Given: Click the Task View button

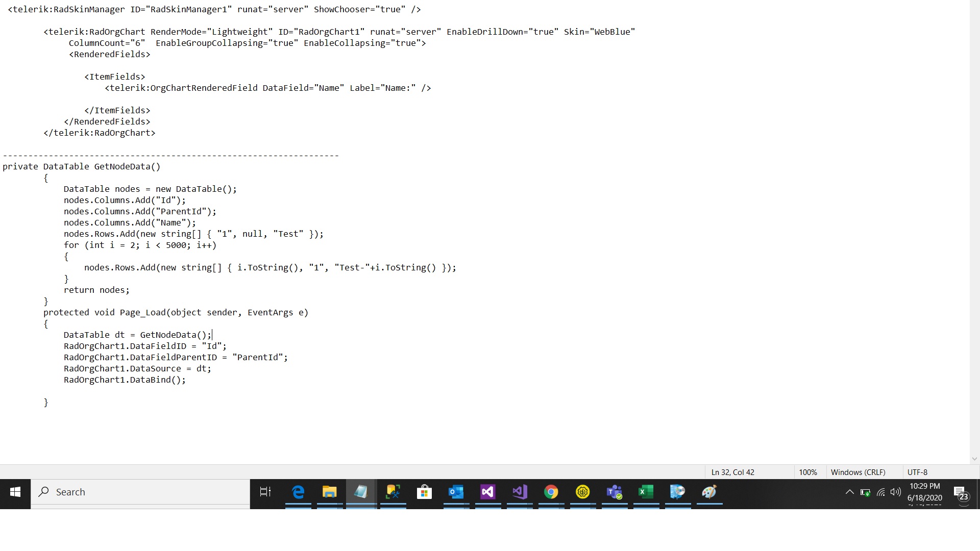Looking at the screenshot, I should pyautogui.click(x=265, y=492).
